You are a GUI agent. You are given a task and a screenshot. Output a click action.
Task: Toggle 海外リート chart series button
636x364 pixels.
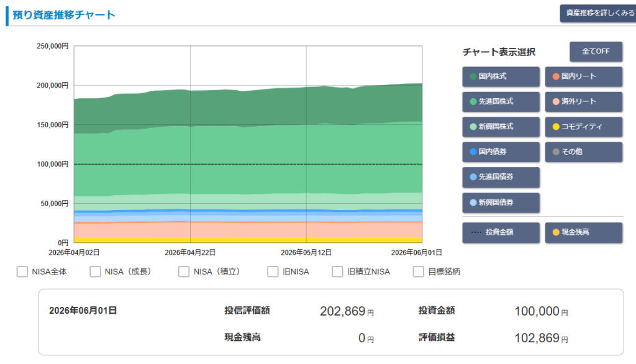(x=584, y=102)
